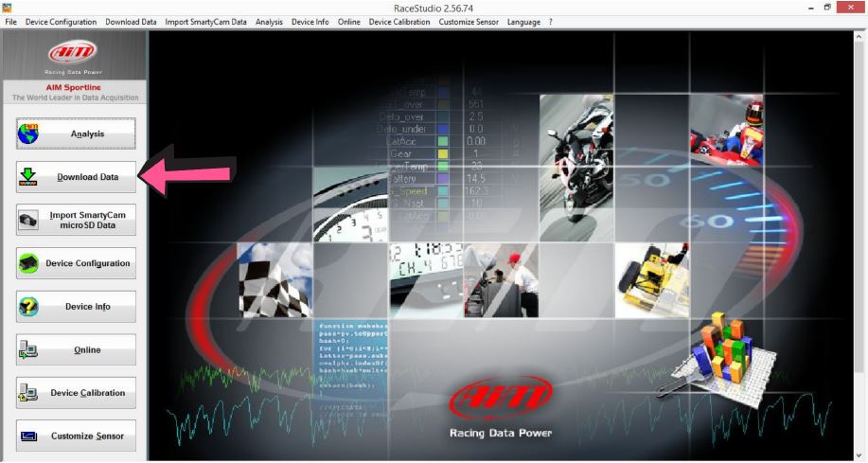This screenshot has width=868, height=463.
Task: Click the green download arrow icon
Action: (28, 177)
